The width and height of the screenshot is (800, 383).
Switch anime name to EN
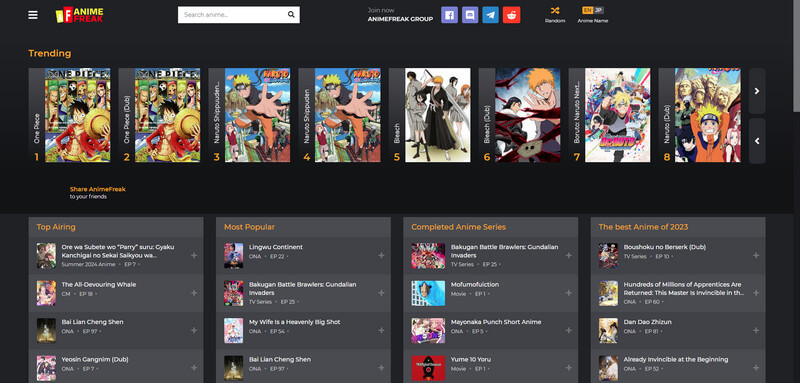pos(587,10)
